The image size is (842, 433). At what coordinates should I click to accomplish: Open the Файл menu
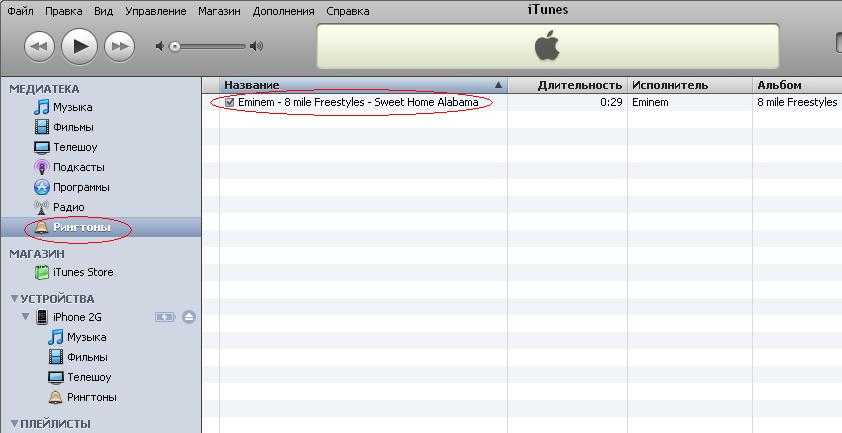(20, 11)
